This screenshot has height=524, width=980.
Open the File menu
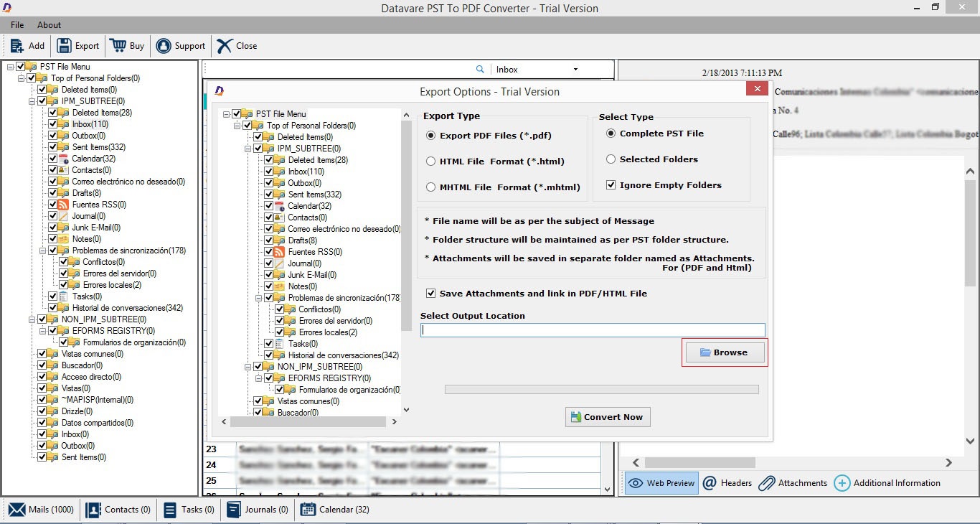17,25
